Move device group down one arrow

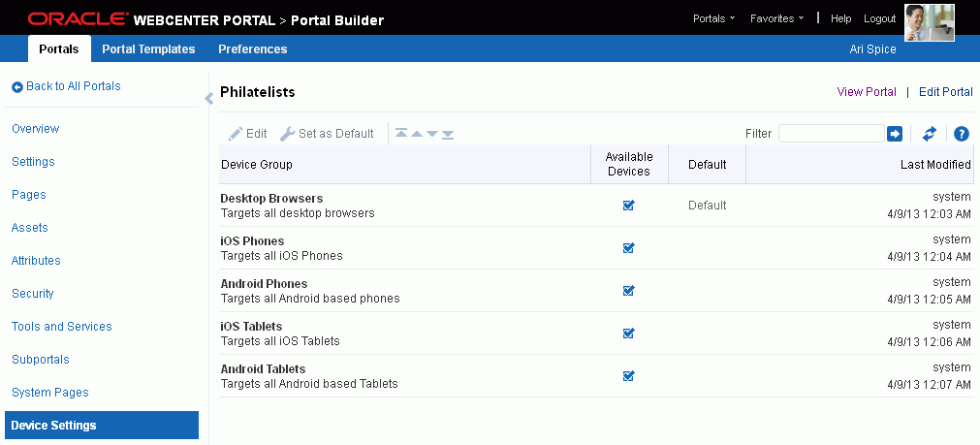click(432, 134)
